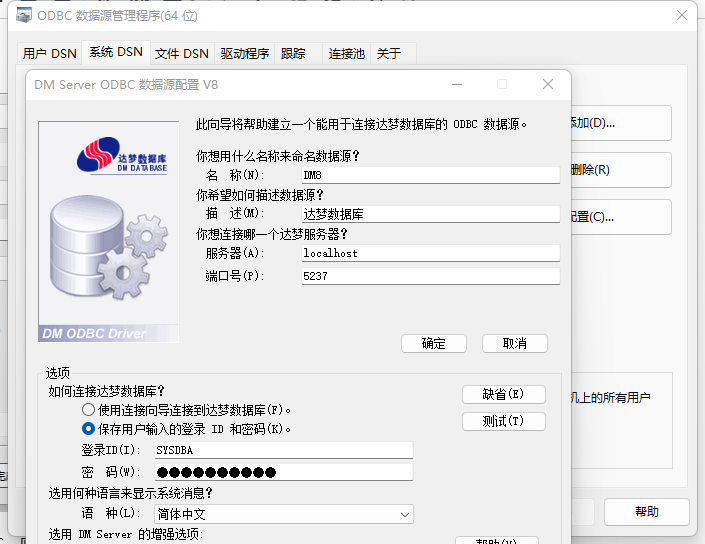
Task: Open the 连接池 tab
Action: pyautogui.click(x=346, y=54)
